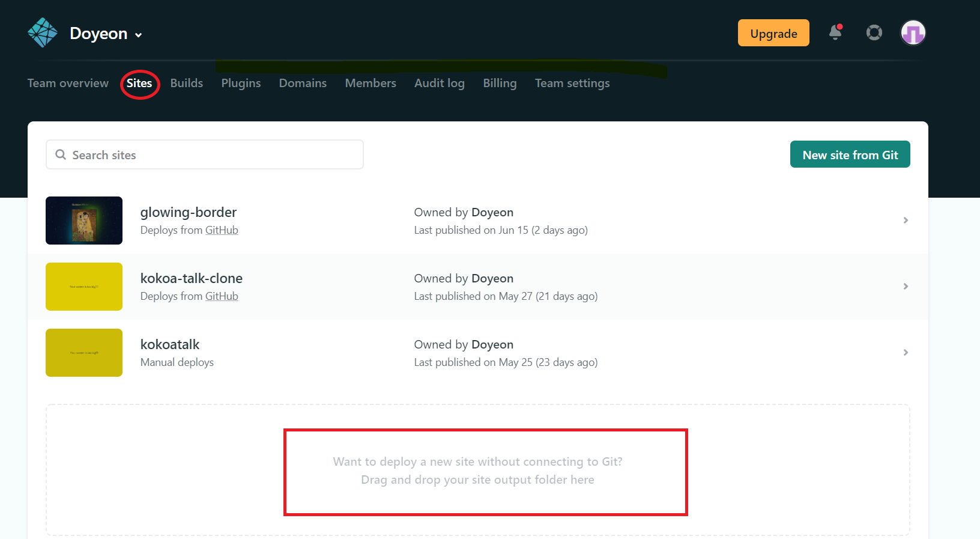Viewport: 980px width, 539px height.
Task: Open the Team settings tab
Action: click(x=572, y=83)
